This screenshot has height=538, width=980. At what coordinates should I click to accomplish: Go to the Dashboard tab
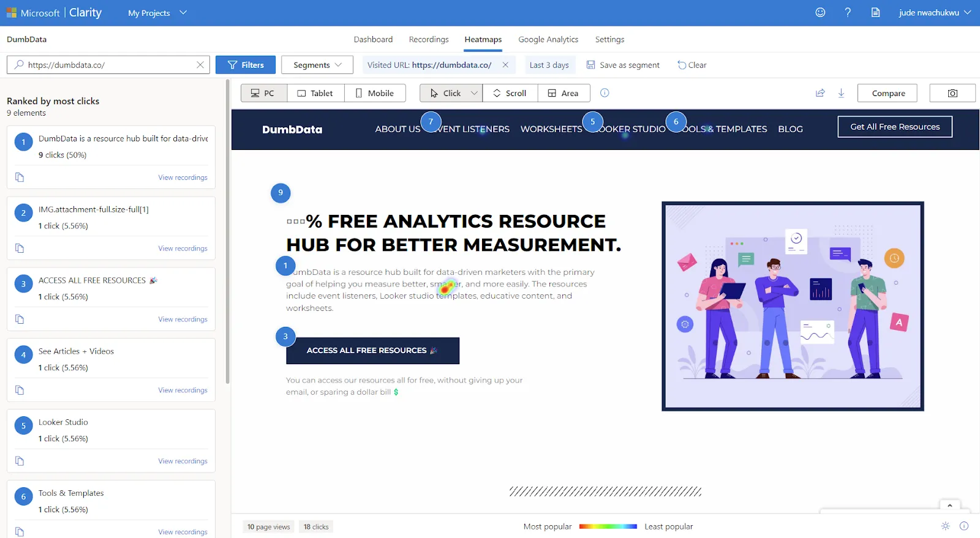click(x=373, y=39)
